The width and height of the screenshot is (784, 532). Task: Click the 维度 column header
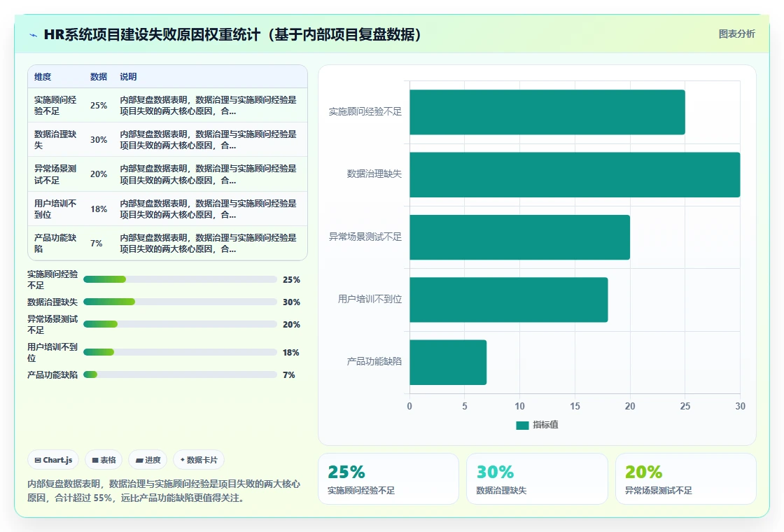point(43,76)
